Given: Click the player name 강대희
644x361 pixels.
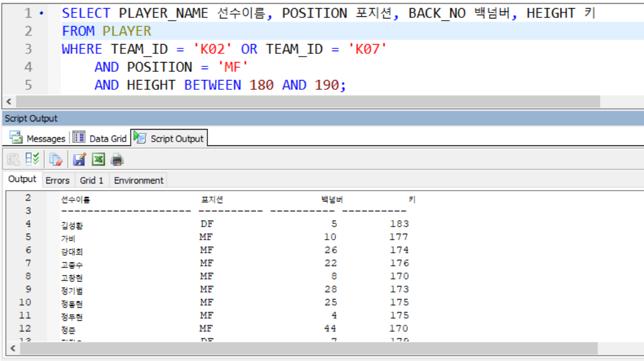Looking at the screenshot, I should click(x=72, y=252).
